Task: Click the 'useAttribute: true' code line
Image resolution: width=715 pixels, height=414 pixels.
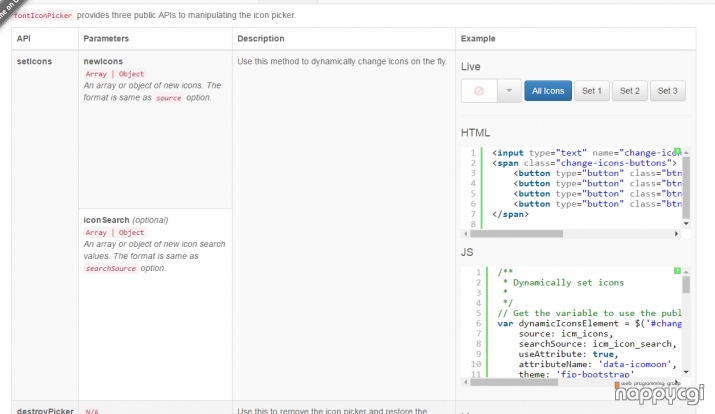Action: (568, 354)
